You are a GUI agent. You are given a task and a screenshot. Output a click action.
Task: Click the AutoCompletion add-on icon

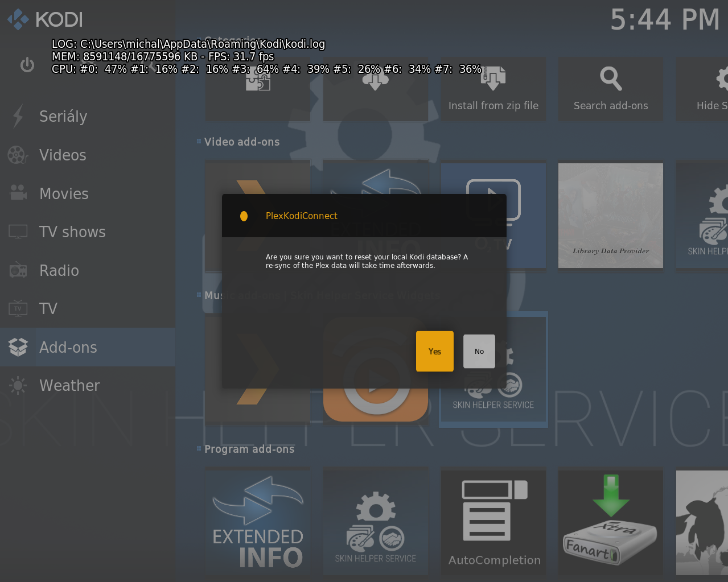click(x=493, y=521)
